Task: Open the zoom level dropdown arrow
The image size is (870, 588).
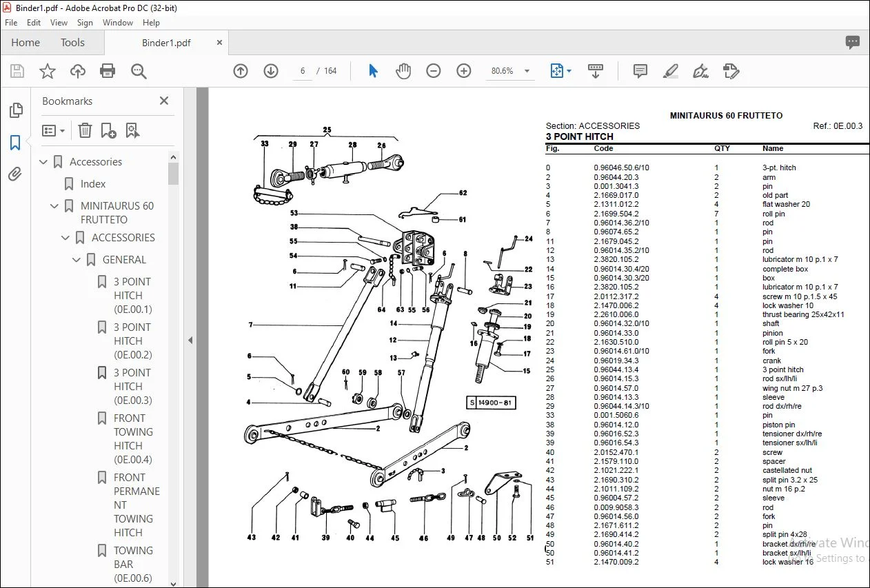Action: coord(527,71)
